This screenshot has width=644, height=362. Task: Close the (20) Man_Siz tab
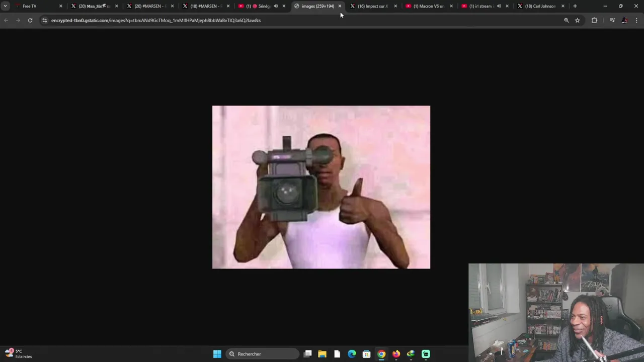[116, 6]
